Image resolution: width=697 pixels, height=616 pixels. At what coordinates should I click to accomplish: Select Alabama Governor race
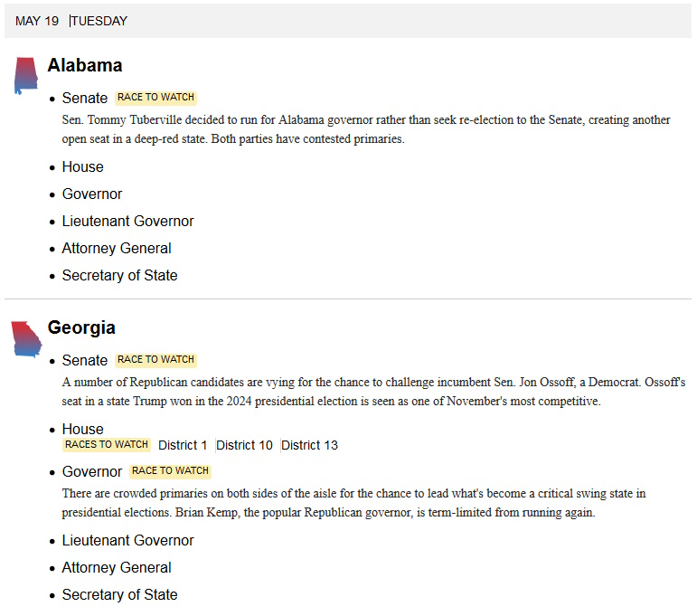coord(91,194)
